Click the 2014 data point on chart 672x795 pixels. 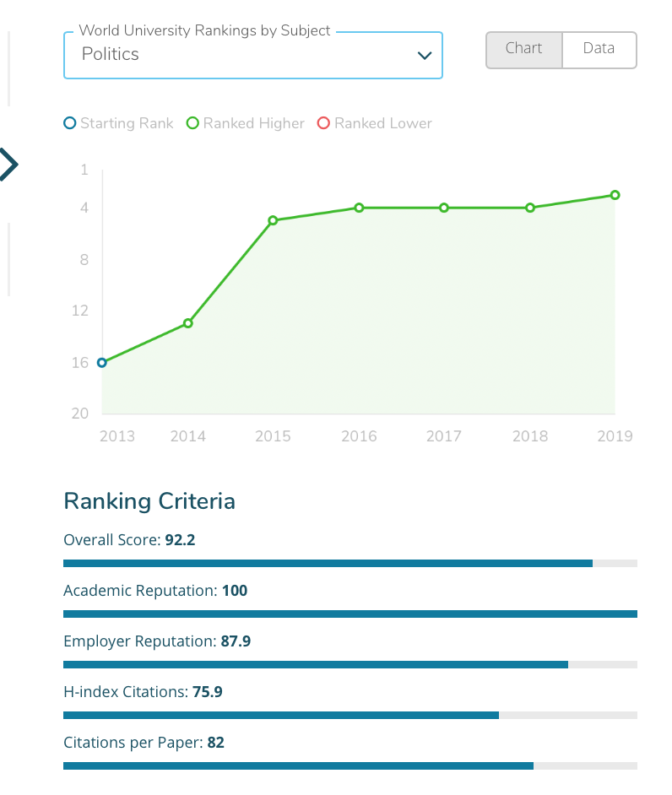point(188,323)
